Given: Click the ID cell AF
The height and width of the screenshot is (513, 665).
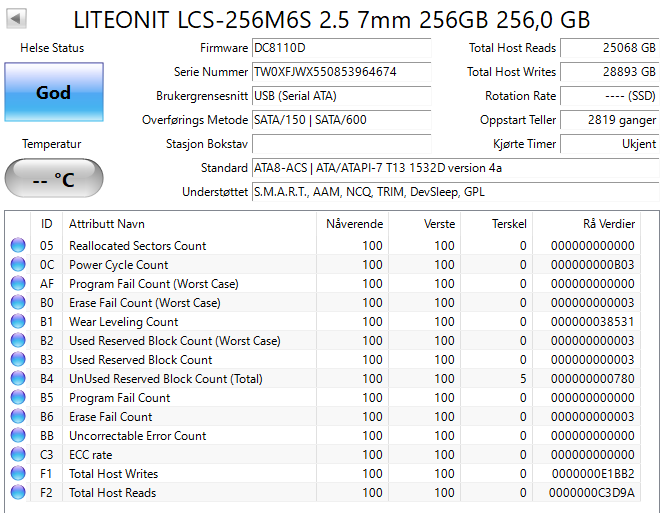Looking at the screenshot, I should (x=46, y=284).
